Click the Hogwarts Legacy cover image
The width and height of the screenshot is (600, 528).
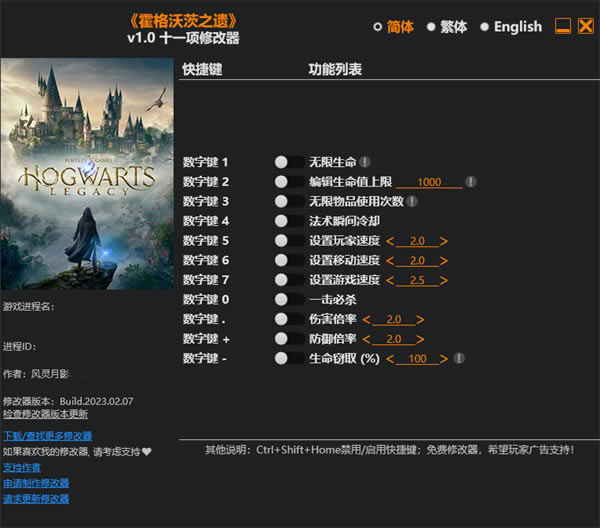tap(86, 174)
